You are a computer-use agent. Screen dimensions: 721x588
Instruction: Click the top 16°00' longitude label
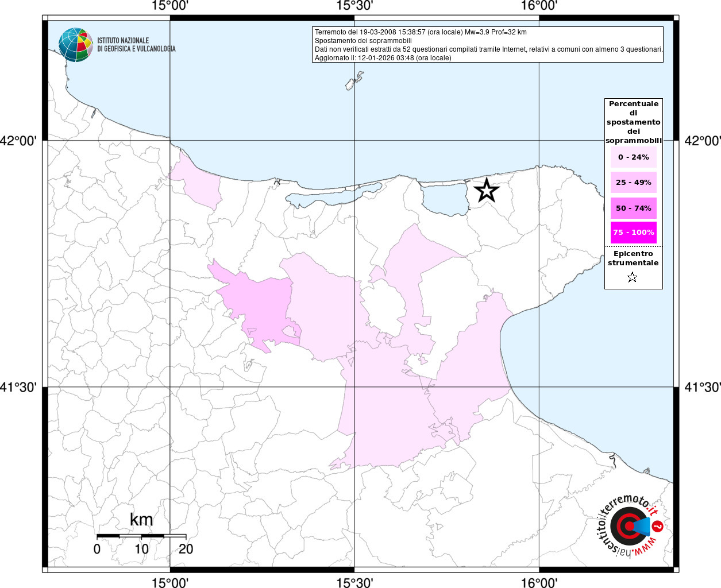(539, 6)
